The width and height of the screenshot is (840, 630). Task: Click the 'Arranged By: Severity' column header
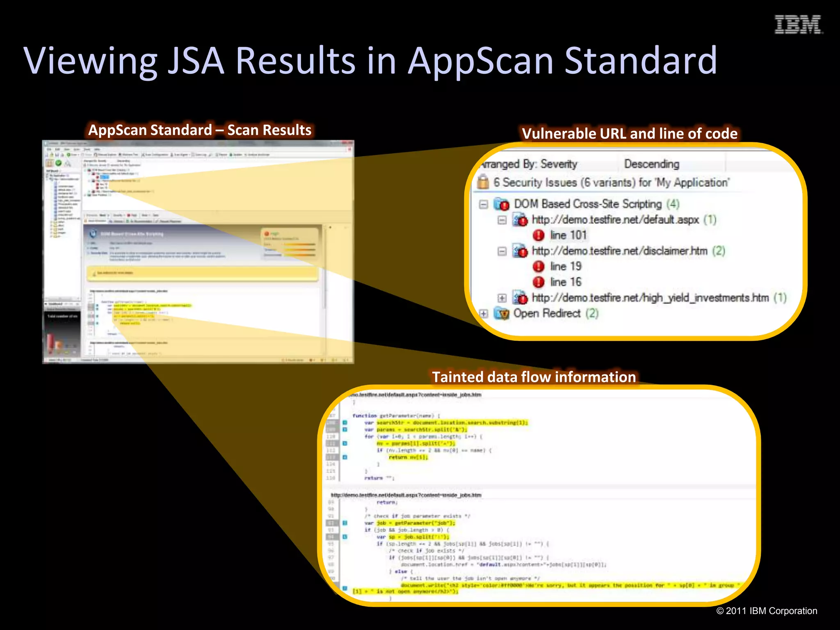point(529,164)
